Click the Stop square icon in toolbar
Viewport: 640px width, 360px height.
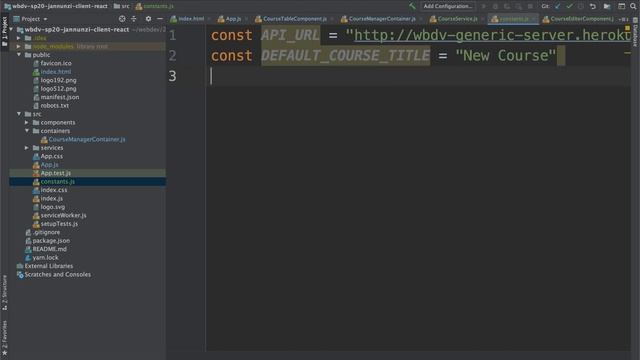coord(530,6)
